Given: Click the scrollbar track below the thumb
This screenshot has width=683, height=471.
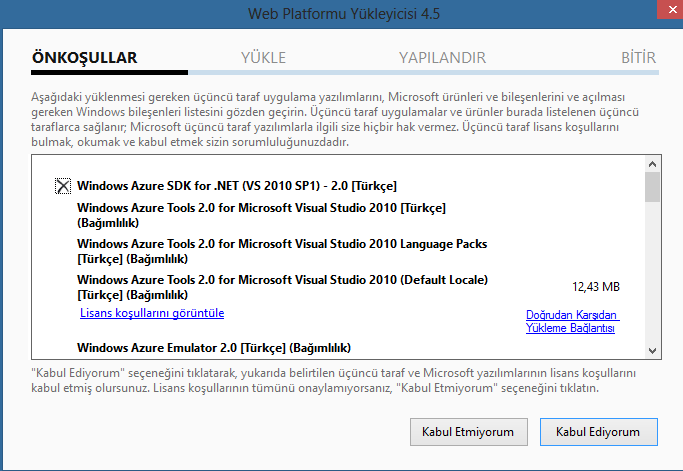Looking at the screenshot, I should (x=652, y=272).
